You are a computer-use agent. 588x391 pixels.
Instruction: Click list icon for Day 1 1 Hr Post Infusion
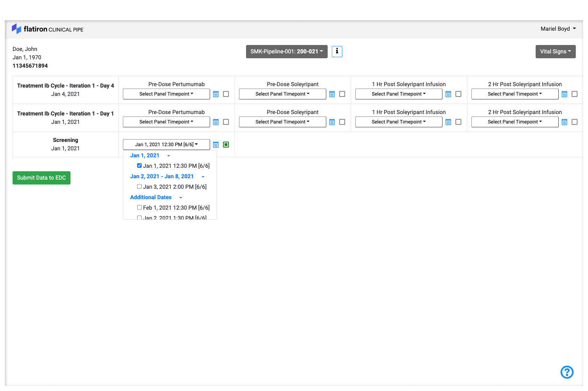448,122
